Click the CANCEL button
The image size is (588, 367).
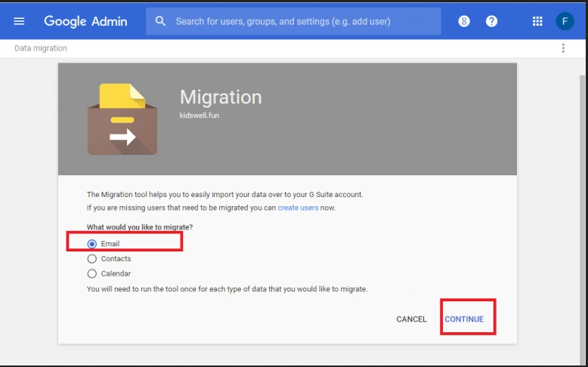tap(411, 319)
